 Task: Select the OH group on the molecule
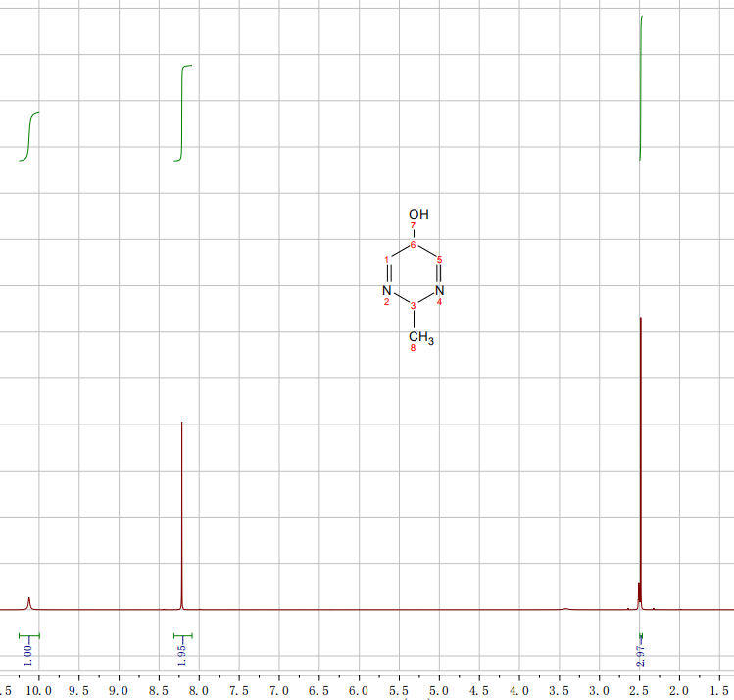pyautogui.click(x=418, y=214)
